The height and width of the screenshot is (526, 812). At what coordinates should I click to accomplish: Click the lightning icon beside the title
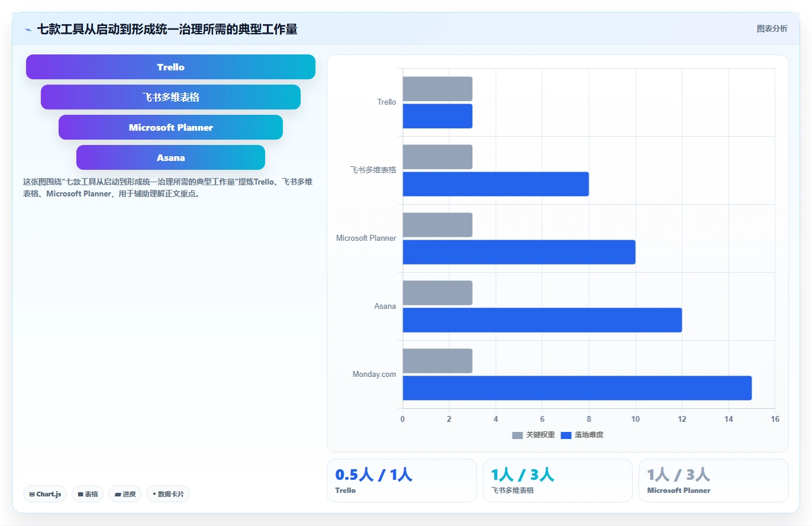pos(28,30)
